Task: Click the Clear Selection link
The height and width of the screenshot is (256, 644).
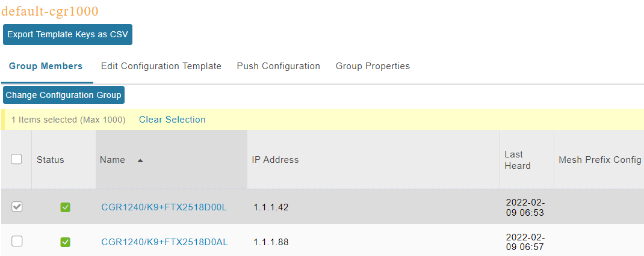Action: (x=172, y=120)
